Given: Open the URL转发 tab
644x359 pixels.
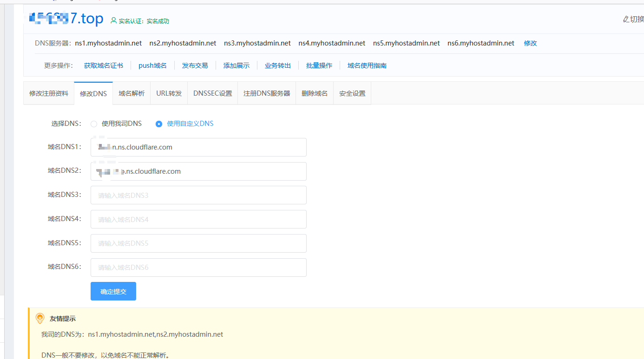Looking at the screenshot, I should pos(169,93).
